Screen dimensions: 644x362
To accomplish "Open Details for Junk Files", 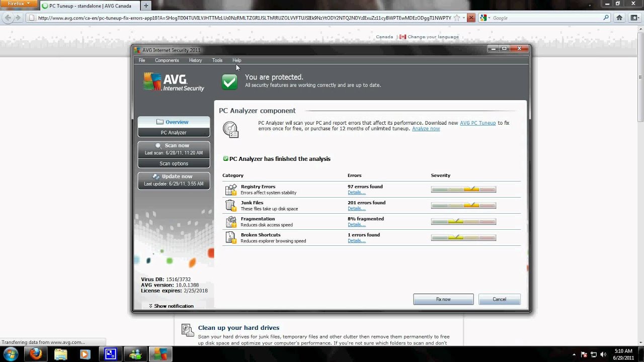I will point(356,208).
